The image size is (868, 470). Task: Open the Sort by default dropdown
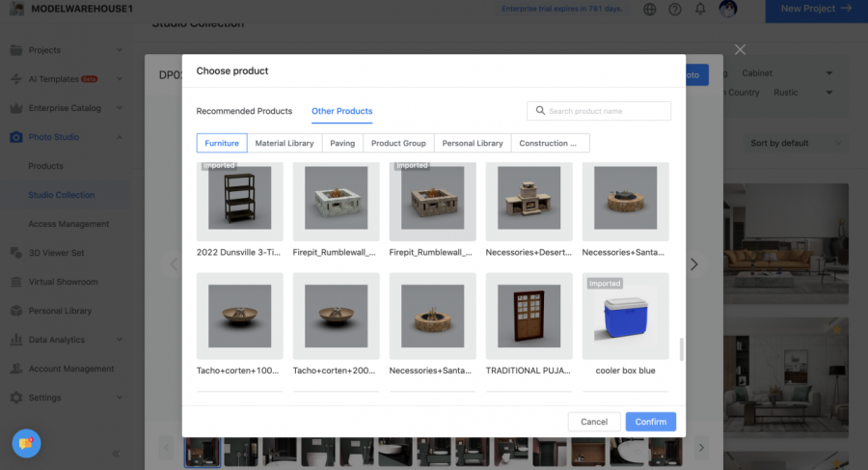click(x=795, y=143)
